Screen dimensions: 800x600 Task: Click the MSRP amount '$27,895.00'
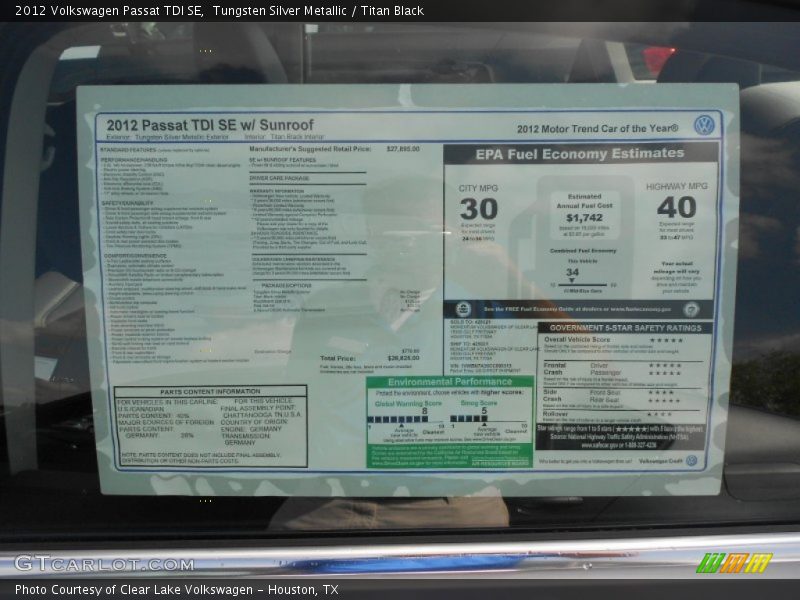pos(403,149)
